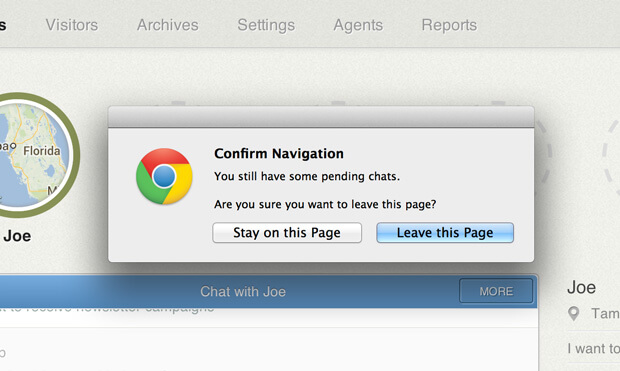Click Stay on this Page button

pos(287,233)
